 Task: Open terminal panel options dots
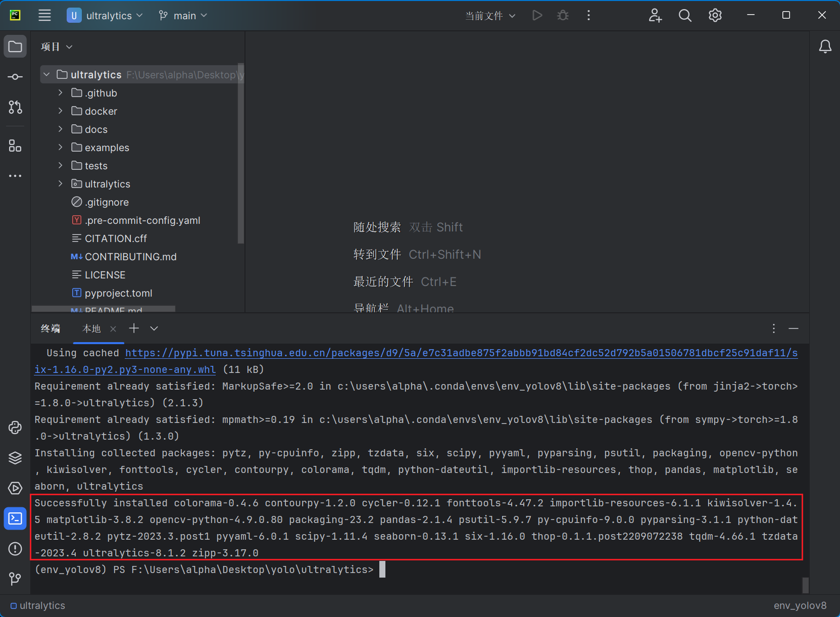point(773,329)
